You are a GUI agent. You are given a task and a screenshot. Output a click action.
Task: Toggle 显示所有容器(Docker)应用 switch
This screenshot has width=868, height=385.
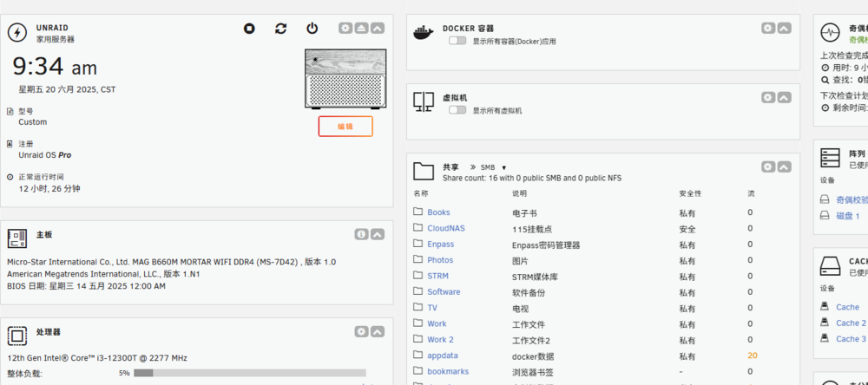click(457, 41)
